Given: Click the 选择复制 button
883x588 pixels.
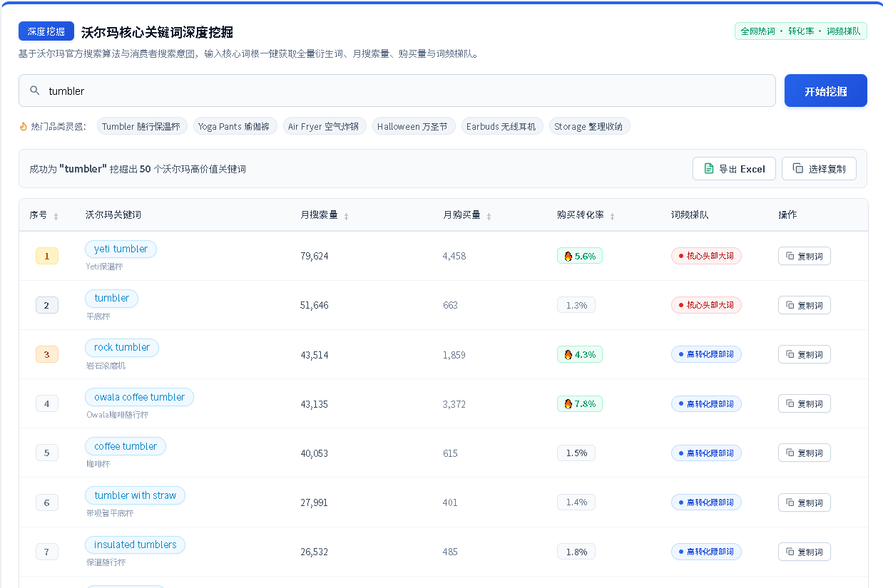Looking at the screenshot, I should [x=819, y=169].
